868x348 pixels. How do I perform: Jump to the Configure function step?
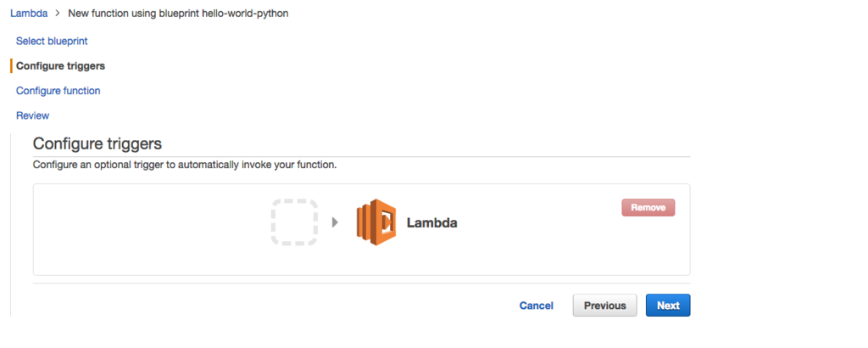[x=58, y=90]
